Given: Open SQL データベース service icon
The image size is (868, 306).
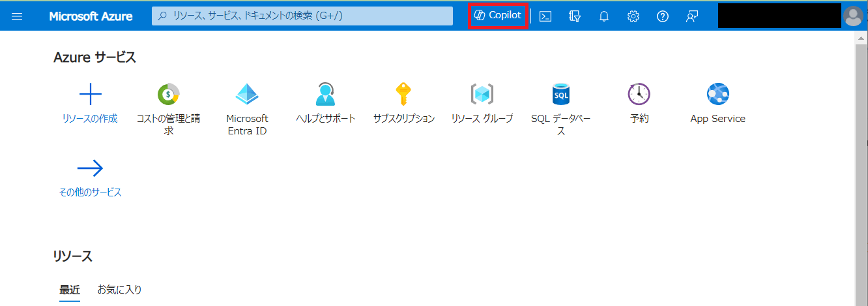Looking at the screenshot, I should point(561,95).
